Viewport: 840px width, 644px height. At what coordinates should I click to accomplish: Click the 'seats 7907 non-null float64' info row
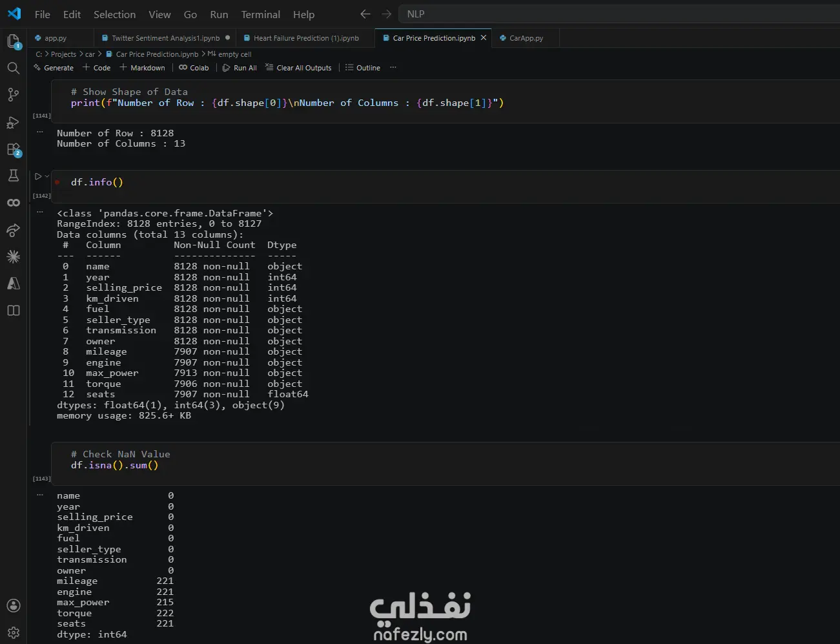pos(186,394)
